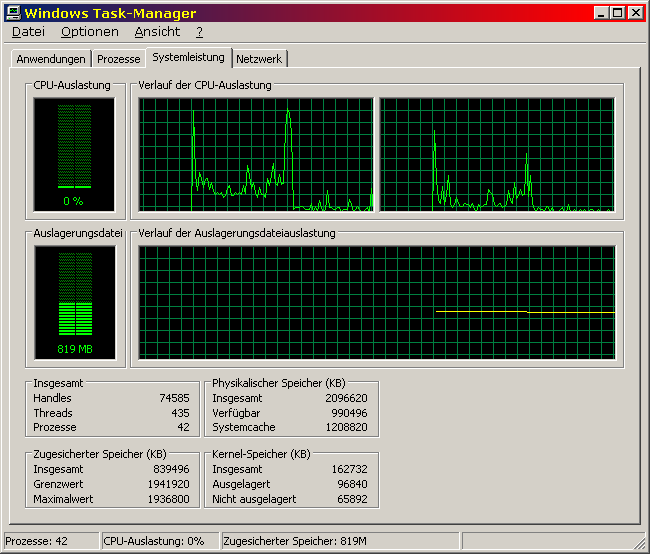Screen dimensions: 650x554
Task: Click the Ausgelagert value 96840
Action: click(352, 484)
